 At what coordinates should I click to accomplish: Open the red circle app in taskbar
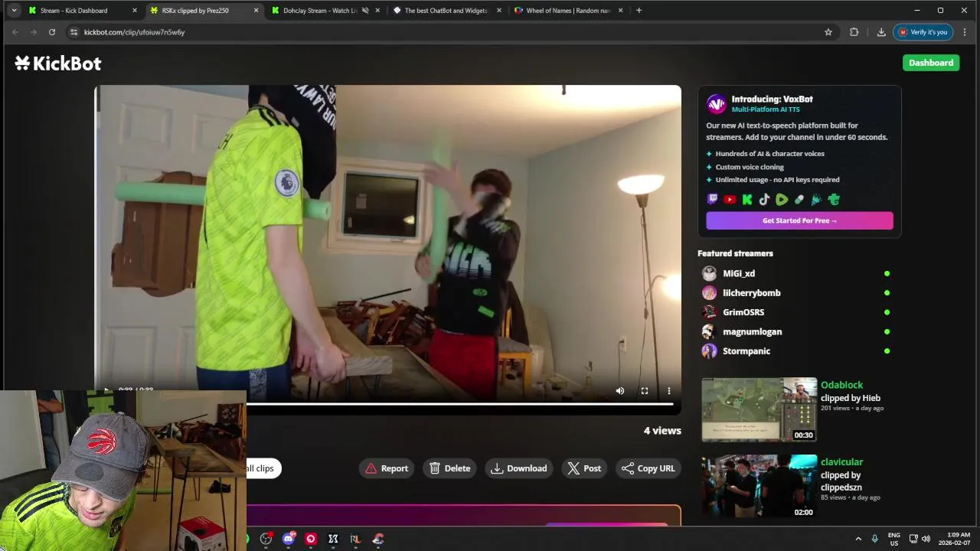tap(311, 539)
